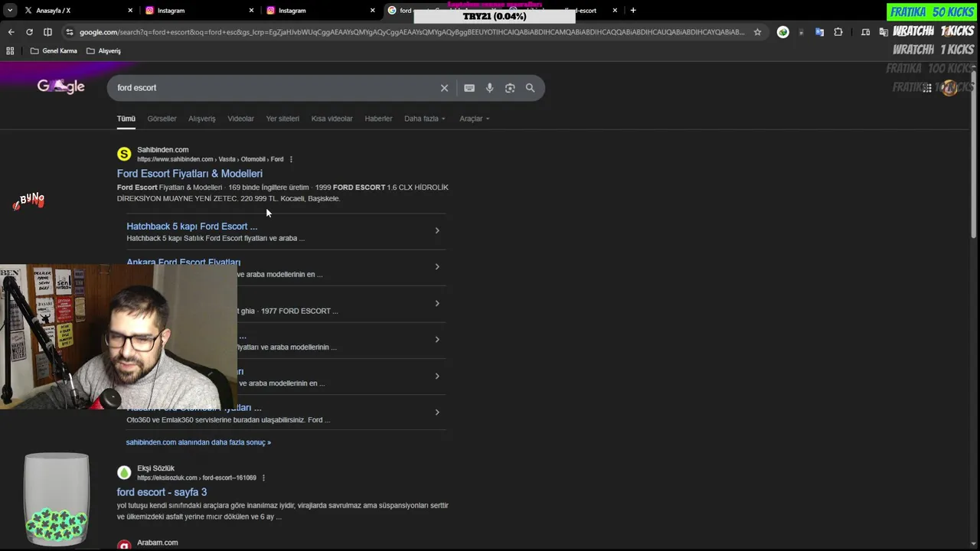Close the Anasayfa / X tab
Viewport: 980px width, 551px height.
[x=130, y=11]
